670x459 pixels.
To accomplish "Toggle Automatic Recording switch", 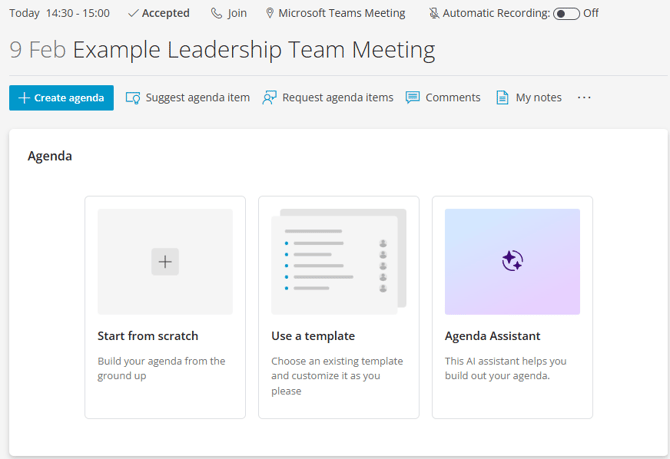I will 566,14.
